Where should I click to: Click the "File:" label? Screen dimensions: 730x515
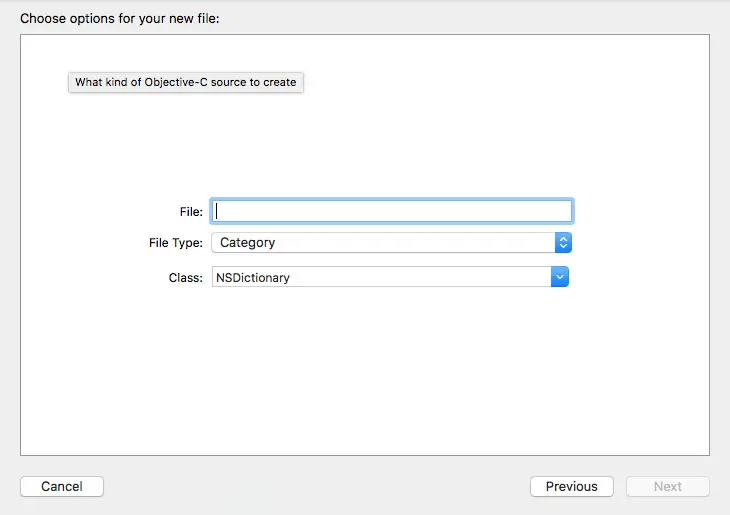pyautogui.click(x=191, y=211)
